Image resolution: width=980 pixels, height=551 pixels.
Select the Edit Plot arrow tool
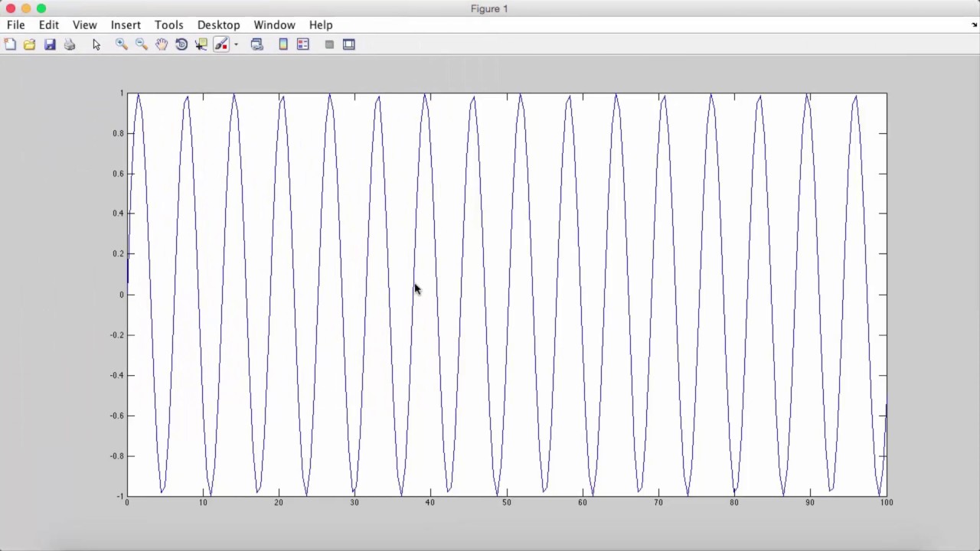(96, 44)
